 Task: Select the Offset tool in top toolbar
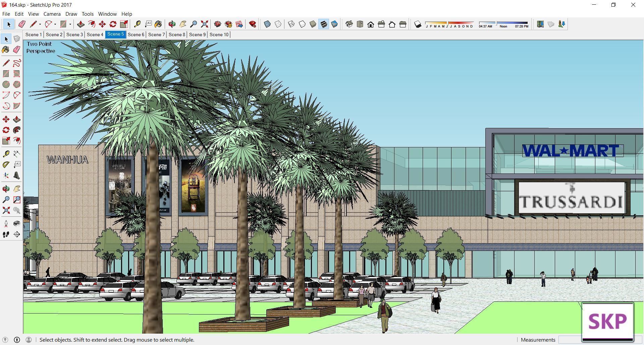[91, 24]
